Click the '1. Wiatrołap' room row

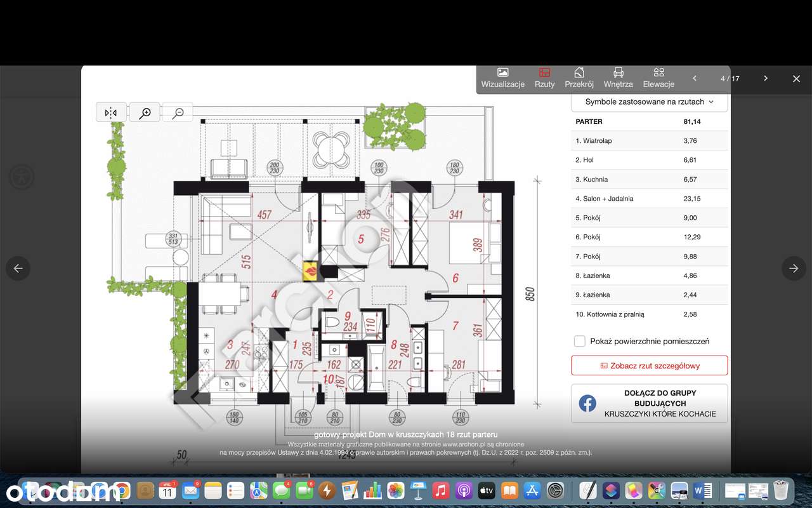click(x=649, y=141)
